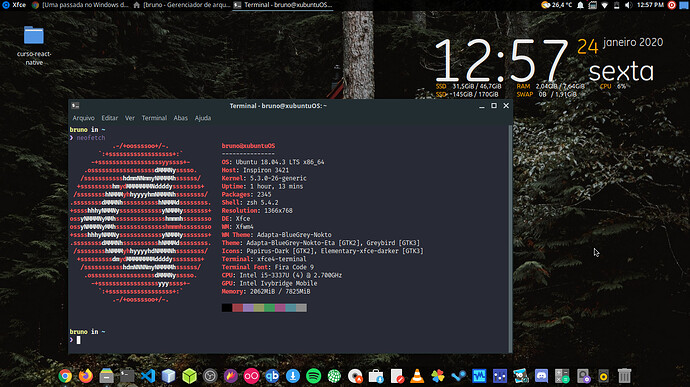Screen dimensions: 690x387
Task: Launch Firefox from the dock
Action: click(x=86, y=376)
